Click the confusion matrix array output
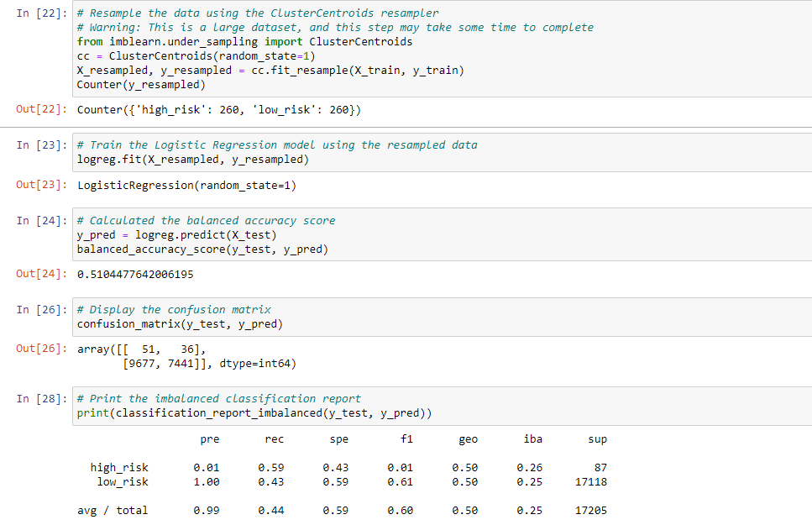Screen dimensions: 812x525 pos(186,356)
